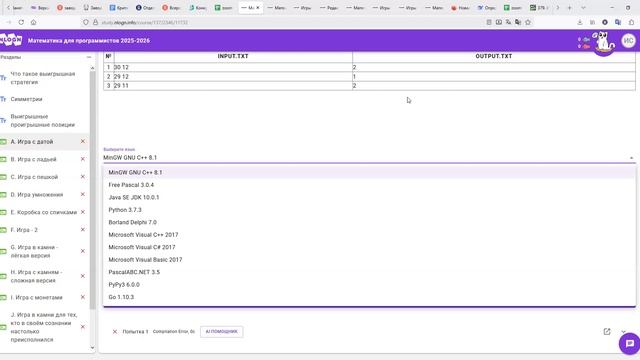640x360 pixels.
Task: Choose Free Pascal 3.0.4 option
Action: point(369,185)
